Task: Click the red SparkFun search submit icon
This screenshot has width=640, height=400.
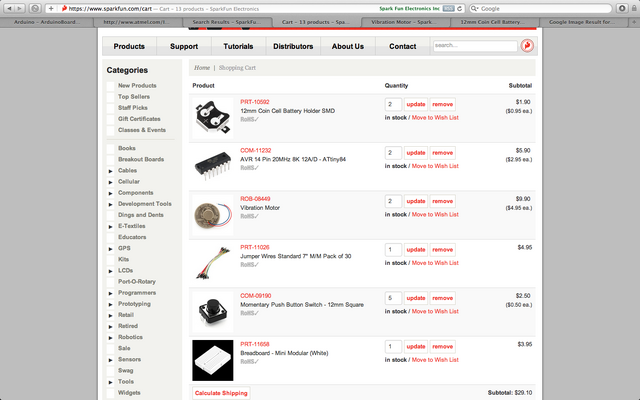Action: click(x=527, y=46)
